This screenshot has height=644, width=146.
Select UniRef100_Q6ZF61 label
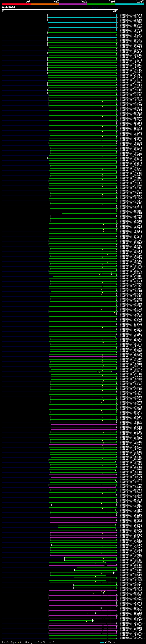tap(131, 525)
